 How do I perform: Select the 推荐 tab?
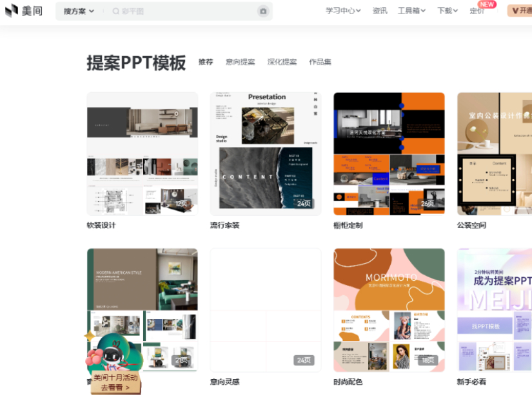tap(206, 62)
